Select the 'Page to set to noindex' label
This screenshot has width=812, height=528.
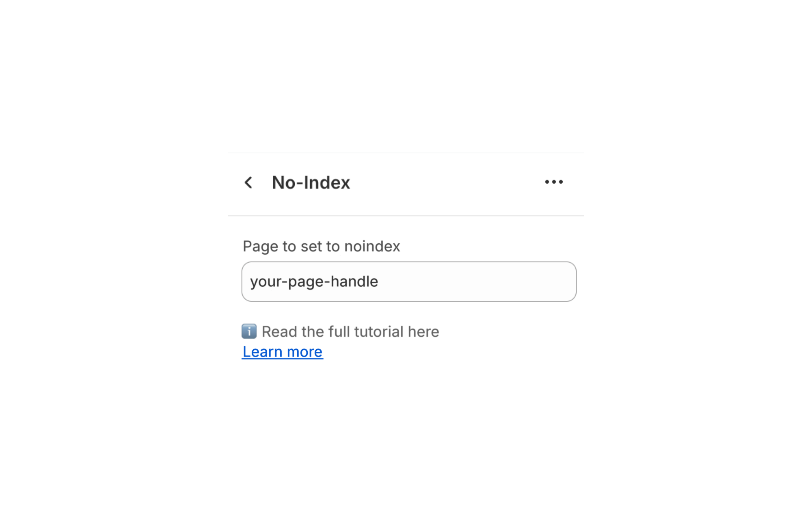click(321, 246)
